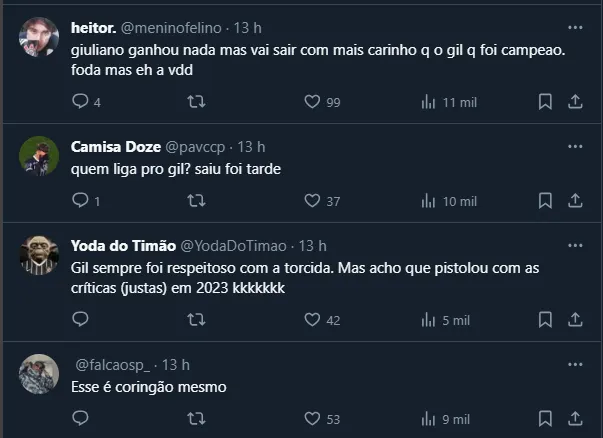Image resolution: width=603 pixels, height=438 pixels.
Task: Retweet Yoda do Timão's tweet
Action: pos(198,320)
